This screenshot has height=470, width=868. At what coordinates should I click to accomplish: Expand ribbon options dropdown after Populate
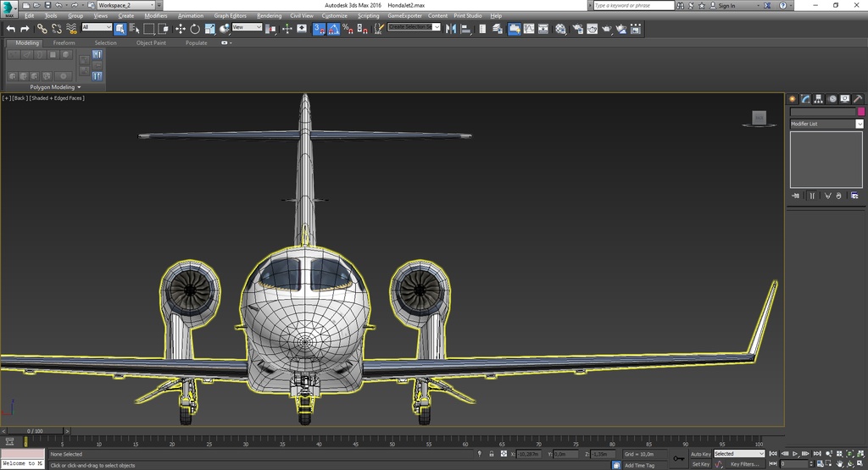point(226,42)
